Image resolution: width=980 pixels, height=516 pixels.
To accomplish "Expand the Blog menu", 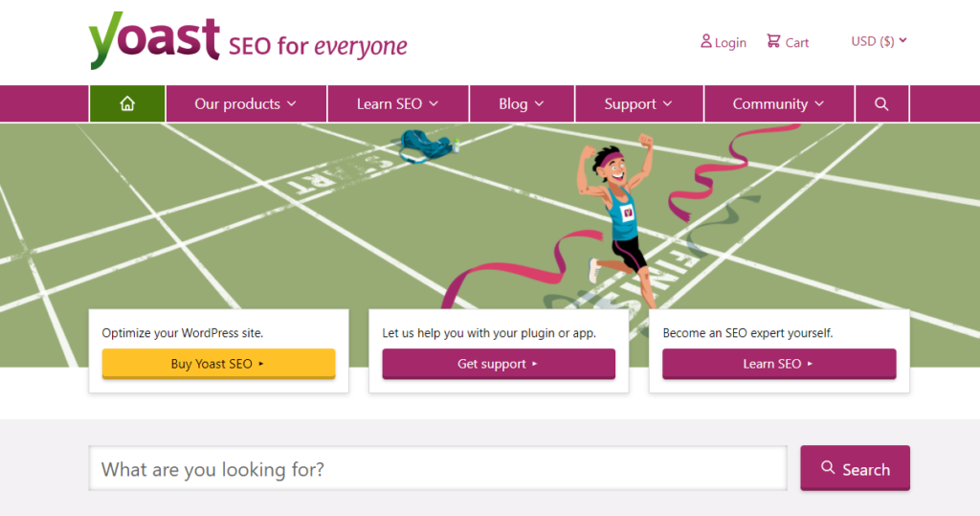I will click(x=521, y=104).
